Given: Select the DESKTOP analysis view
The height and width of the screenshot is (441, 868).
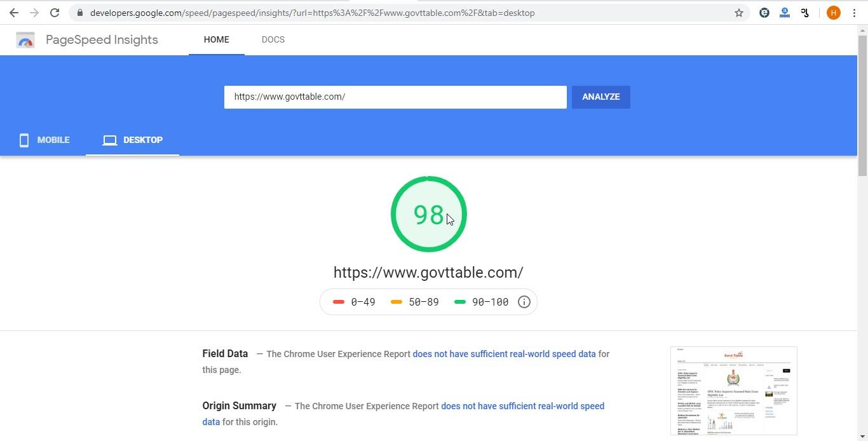Looking at the screenshot, I should click(x=132, y=140).
